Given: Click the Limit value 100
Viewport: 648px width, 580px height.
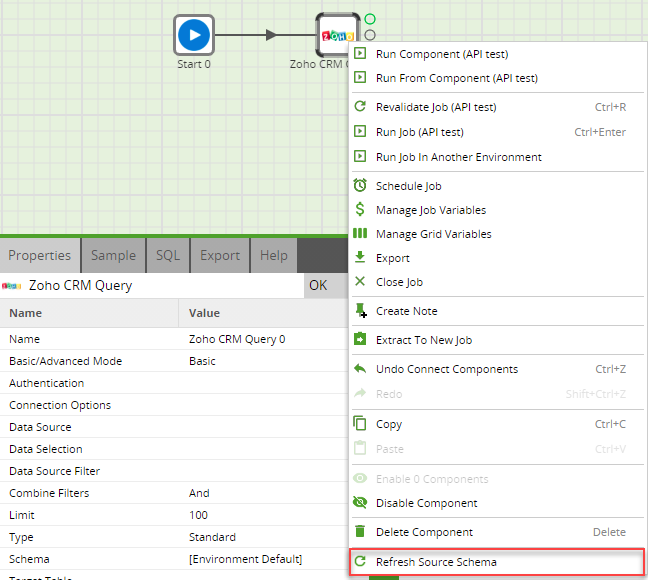Looking at the screenshot, I should tap(198, 515).
